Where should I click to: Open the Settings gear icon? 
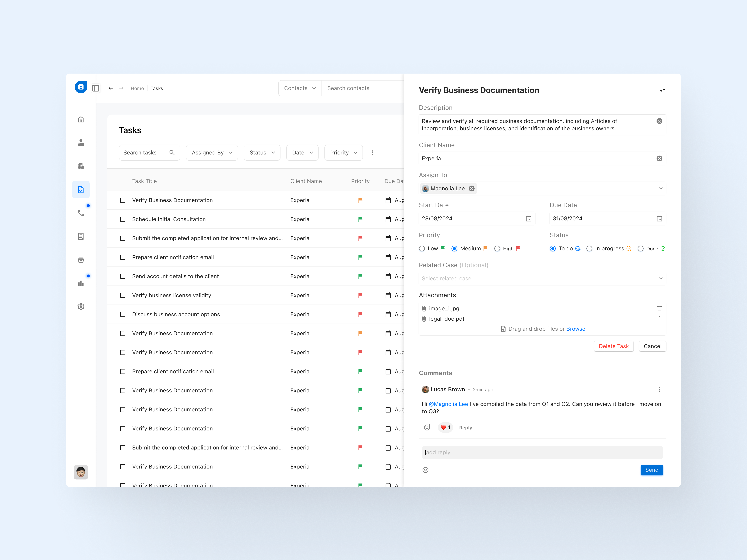click(81, 307)
